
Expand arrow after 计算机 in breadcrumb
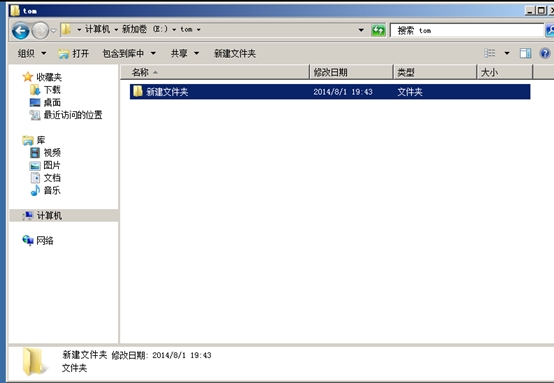(x=116, y=30)
